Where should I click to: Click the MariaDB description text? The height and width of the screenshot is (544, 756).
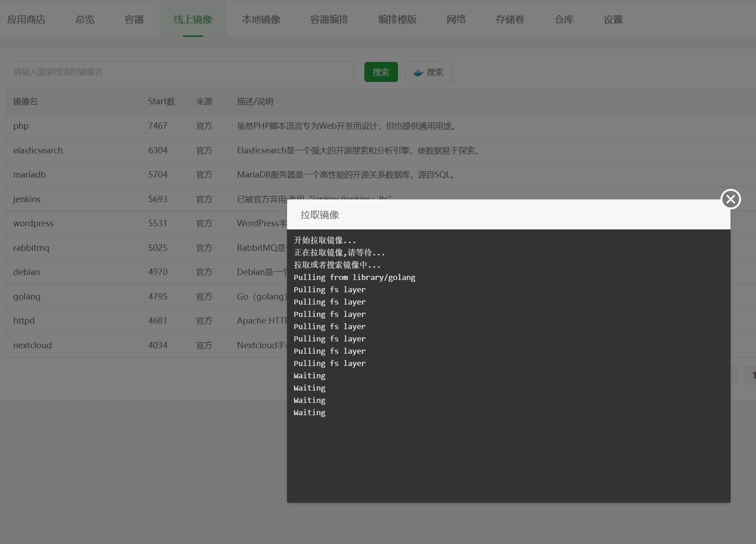(x=347, y=174)
